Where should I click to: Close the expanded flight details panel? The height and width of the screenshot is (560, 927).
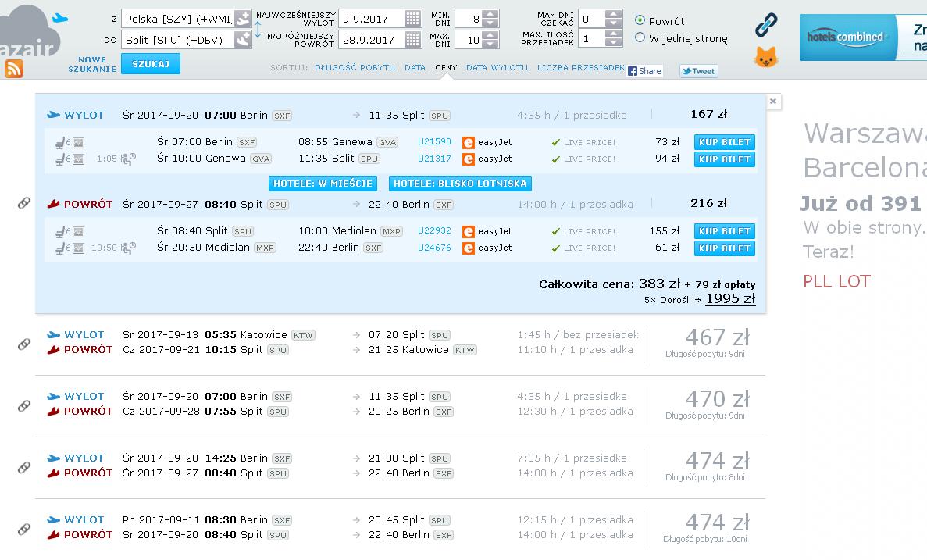772,101
